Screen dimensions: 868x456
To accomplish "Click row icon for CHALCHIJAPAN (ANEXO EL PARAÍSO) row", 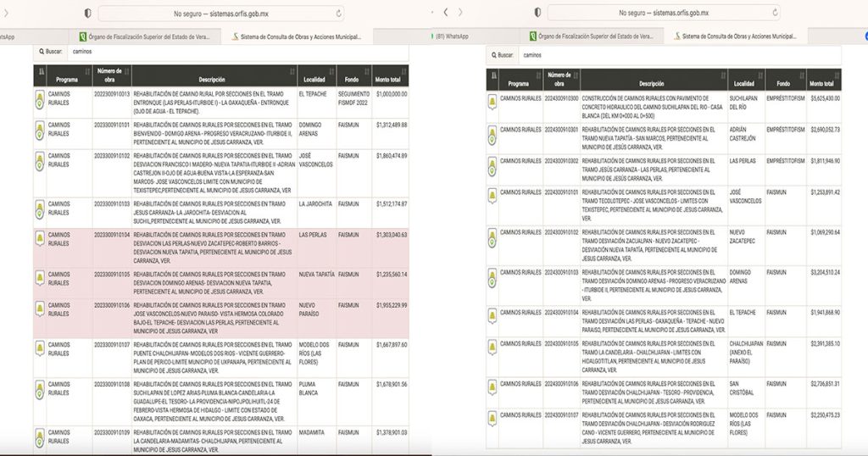I will 492,348.
